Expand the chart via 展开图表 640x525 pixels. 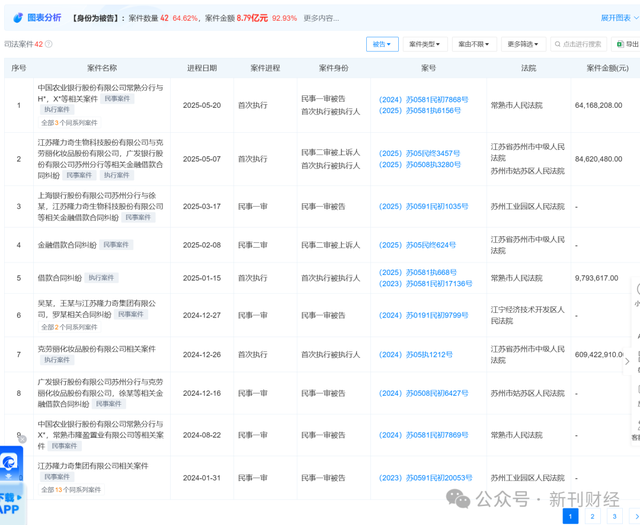619,18
